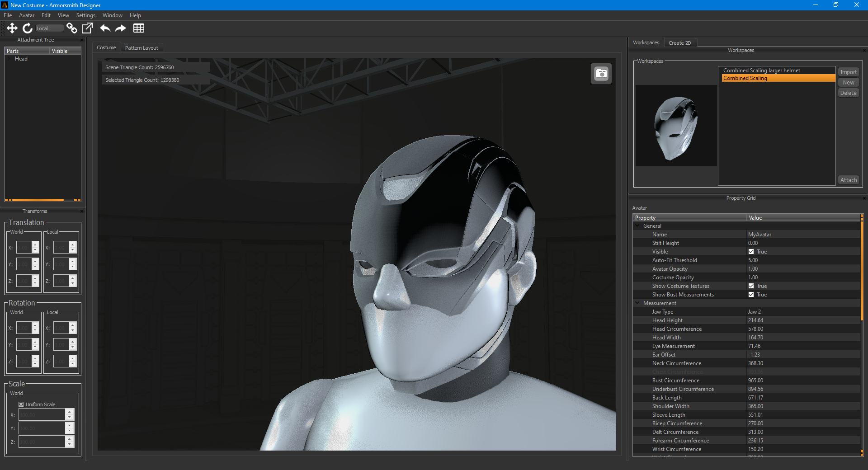
Task: Collapse the Measurement property group
Action: (637, 303)
